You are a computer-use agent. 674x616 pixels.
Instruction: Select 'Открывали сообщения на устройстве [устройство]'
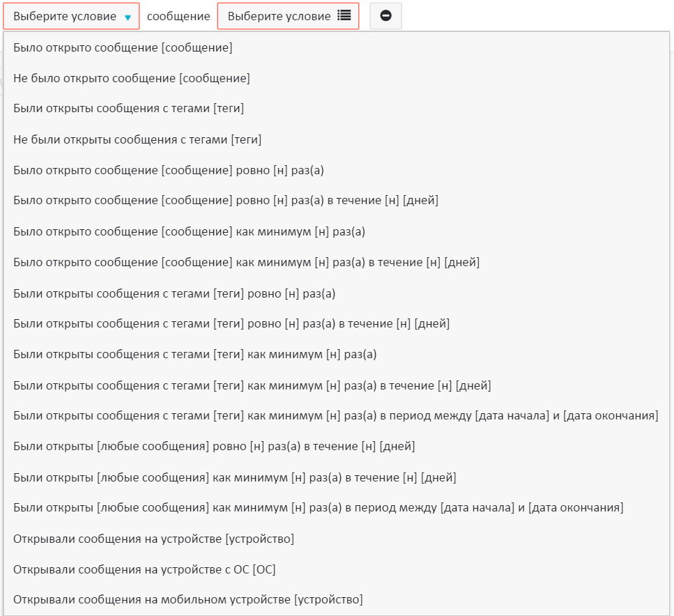click(x=153, y=539)
